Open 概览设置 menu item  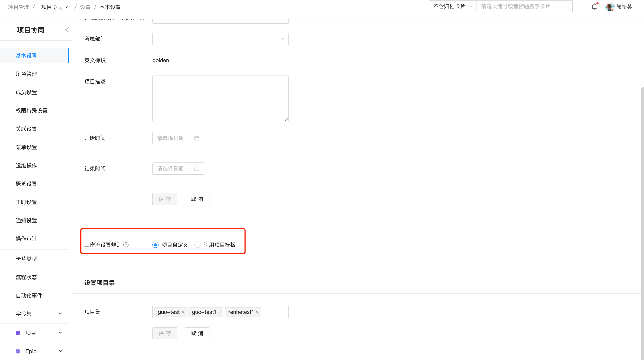pyautogui.click(x=26, y=184)
